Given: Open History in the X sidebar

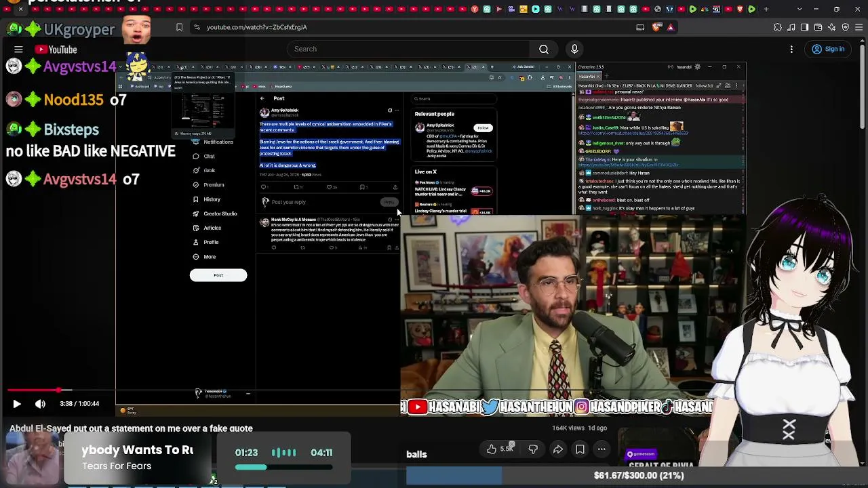Looking at the screenshot, I should click(207, 199).
